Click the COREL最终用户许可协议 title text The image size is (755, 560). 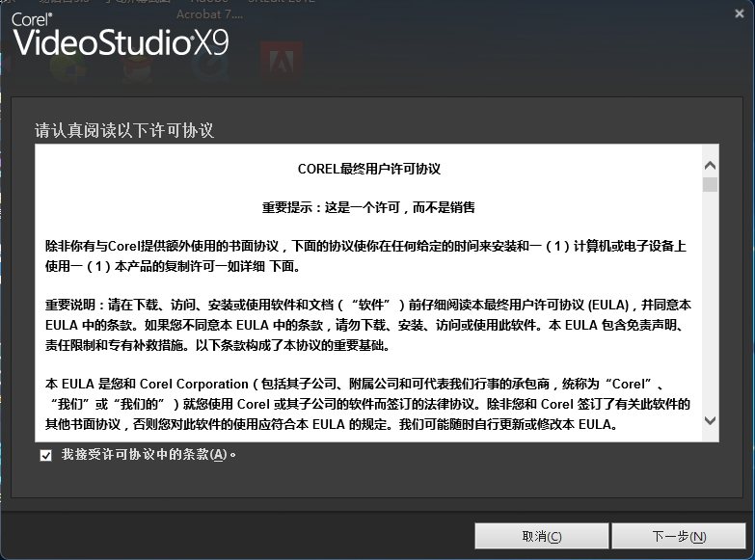(x=369, y=169)
